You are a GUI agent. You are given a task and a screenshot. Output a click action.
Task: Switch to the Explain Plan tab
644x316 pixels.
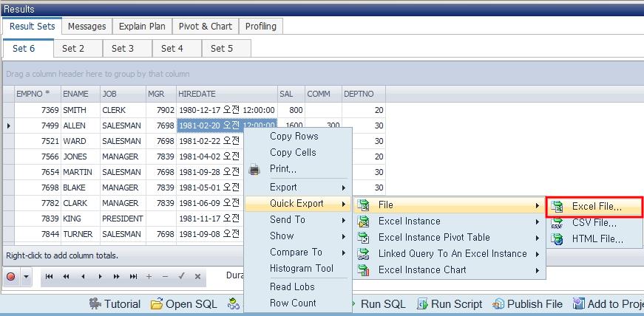click(x=142, y=27)
